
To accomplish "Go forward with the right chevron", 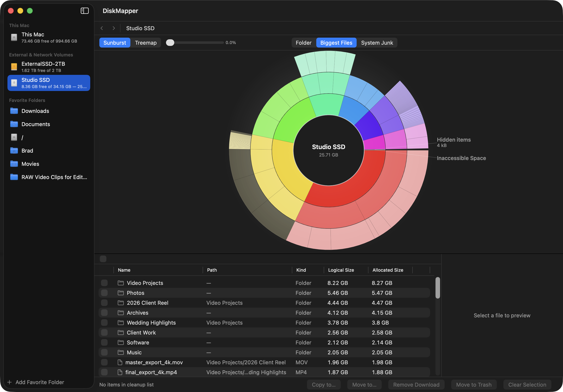I will tap(114, 28).
